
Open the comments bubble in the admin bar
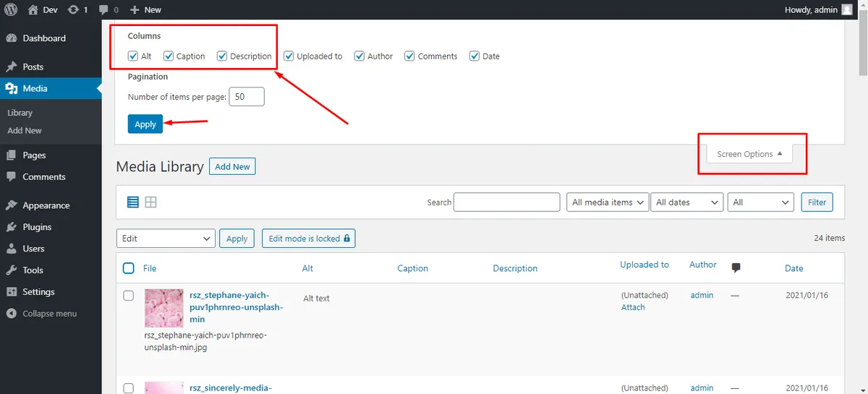click(x=109, y=9)
